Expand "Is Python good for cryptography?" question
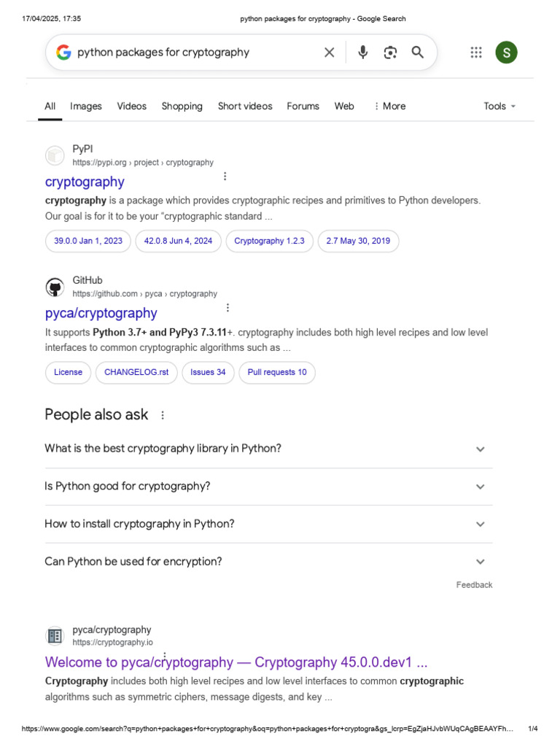 (480, 487)
